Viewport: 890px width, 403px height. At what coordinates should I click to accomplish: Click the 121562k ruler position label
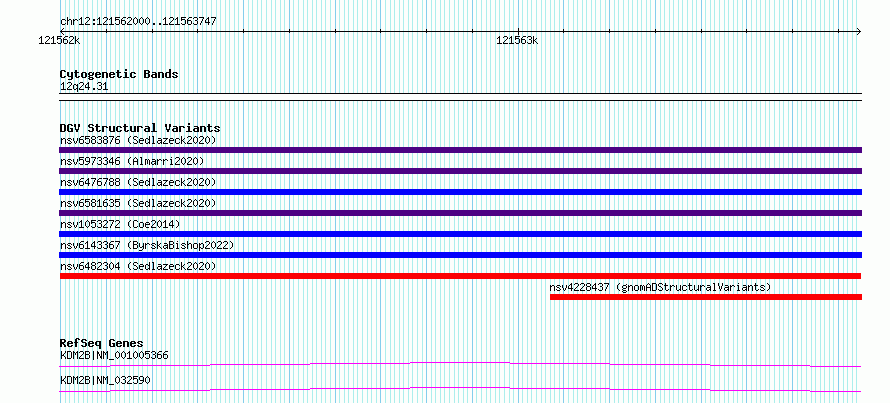click(59, 41)
